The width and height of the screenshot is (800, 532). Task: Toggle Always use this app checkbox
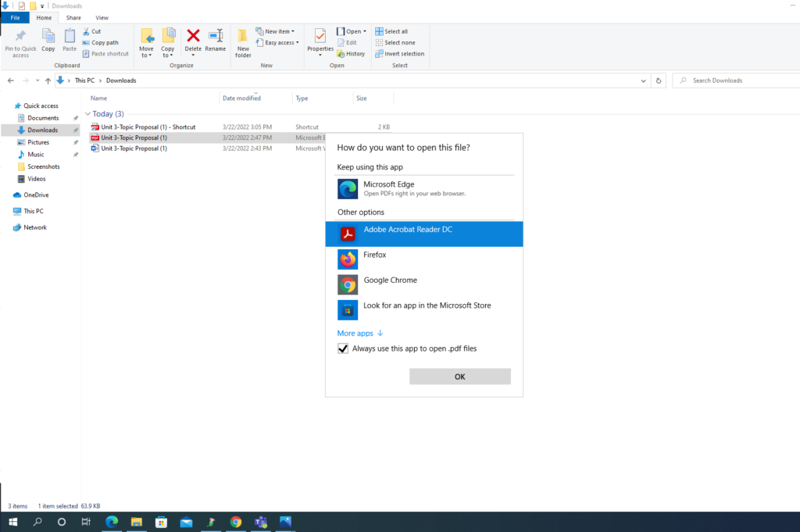(343, 348)
